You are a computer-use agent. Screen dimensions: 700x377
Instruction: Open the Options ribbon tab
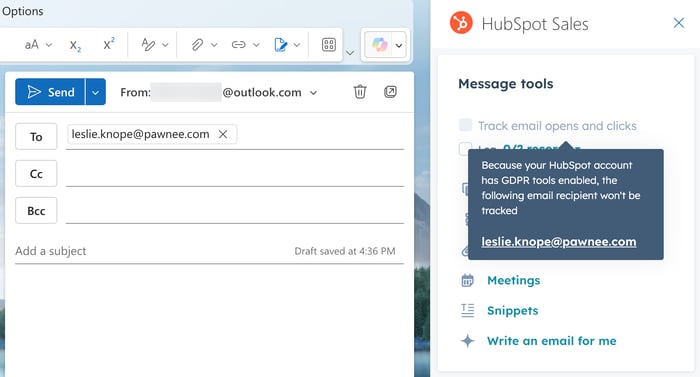point(22,11)
